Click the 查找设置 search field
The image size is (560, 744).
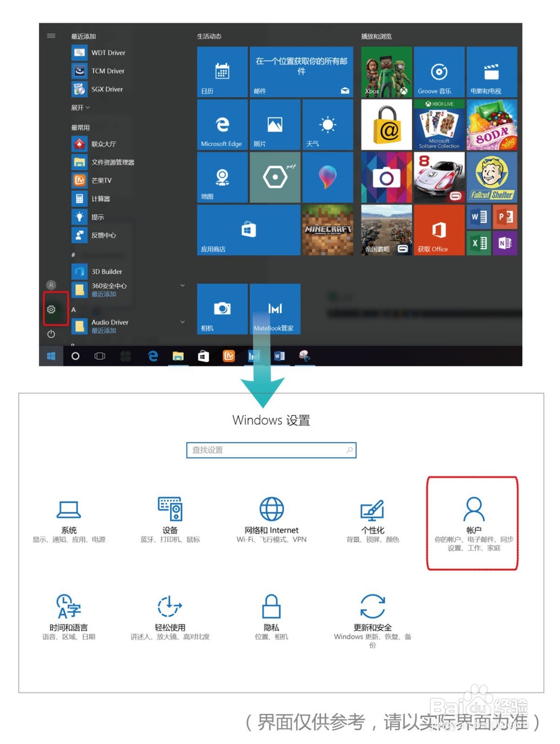(271, 450)
